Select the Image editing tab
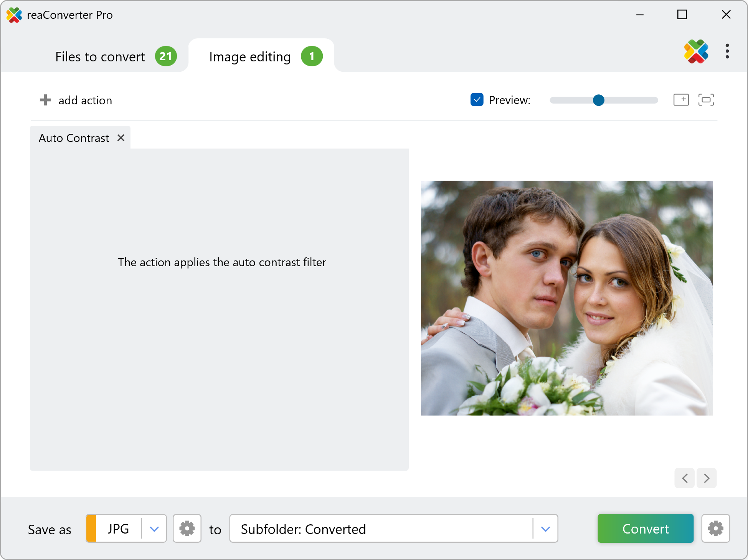Image resolution: width=748 pixels, height=560 pixels. 250,57
